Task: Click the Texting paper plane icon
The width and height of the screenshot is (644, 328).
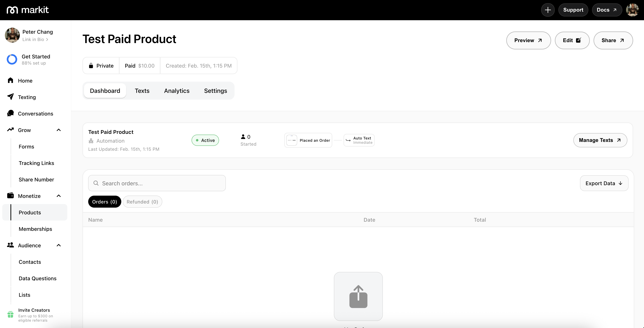Action: pyautogui.click(x=10, y=97)
